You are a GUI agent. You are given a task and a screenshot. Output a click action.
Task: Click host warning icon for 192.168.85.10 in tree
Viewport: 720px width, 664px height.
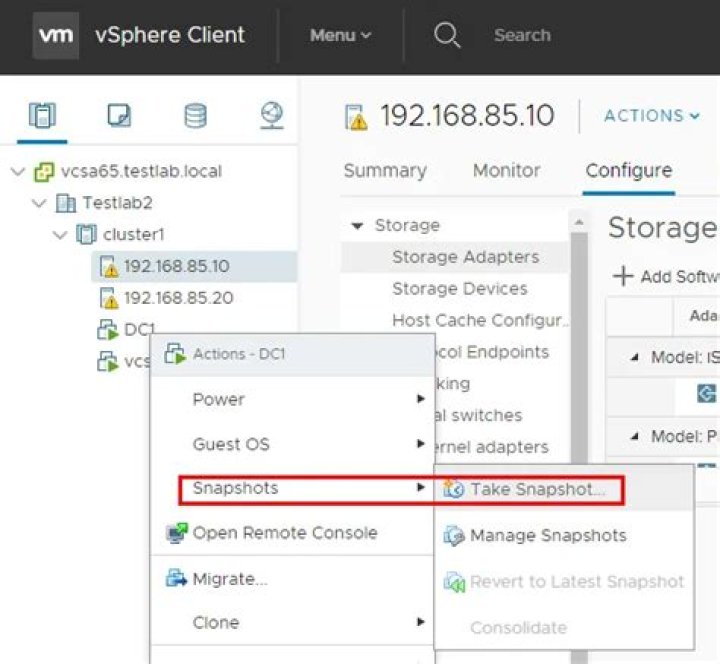109,267
